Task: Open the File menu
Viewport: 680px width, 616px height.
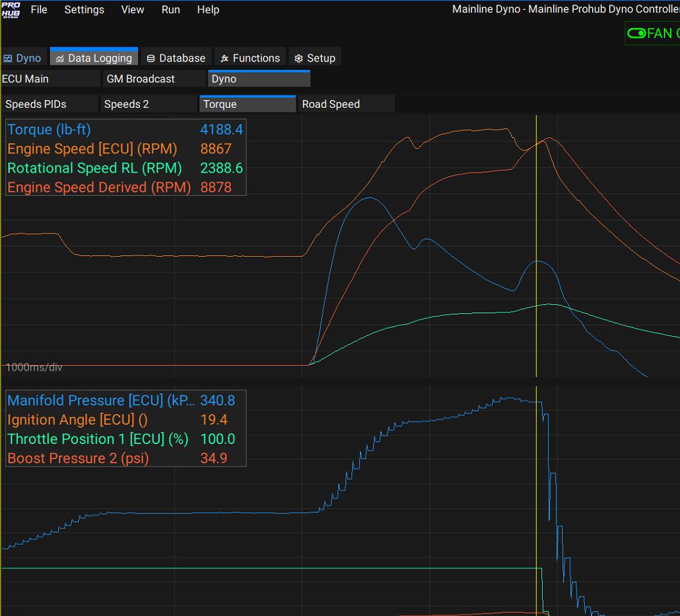Action: click(x=39, y=10)
